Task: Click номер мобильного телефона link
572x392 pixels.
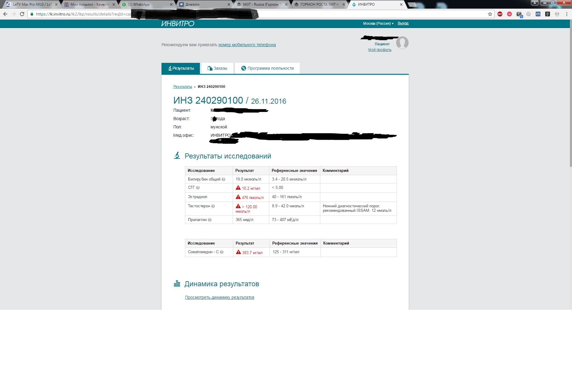Action: (x=247, y=45)
